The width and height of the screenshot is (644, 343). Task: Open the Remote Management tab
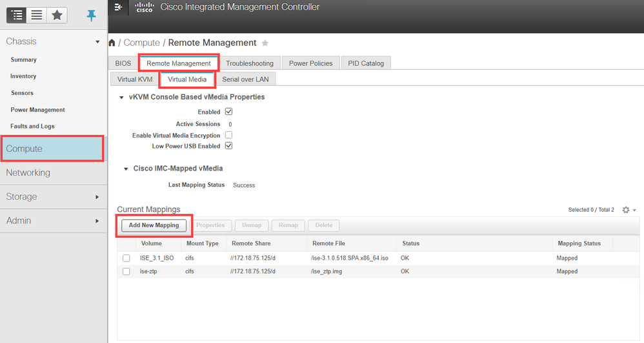point(179,63)
